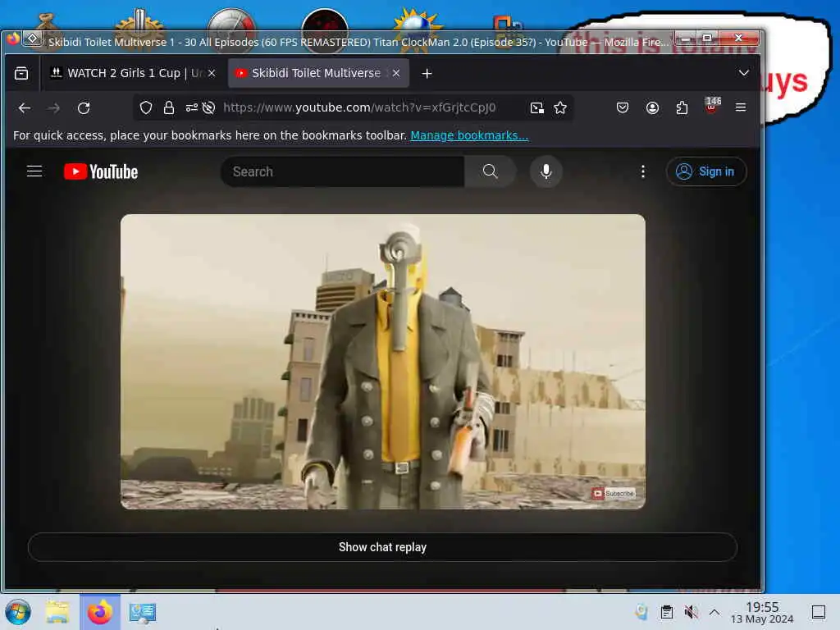Bookmark this page with star icon
Screen dimensions: 840x630
click(560, 107)
